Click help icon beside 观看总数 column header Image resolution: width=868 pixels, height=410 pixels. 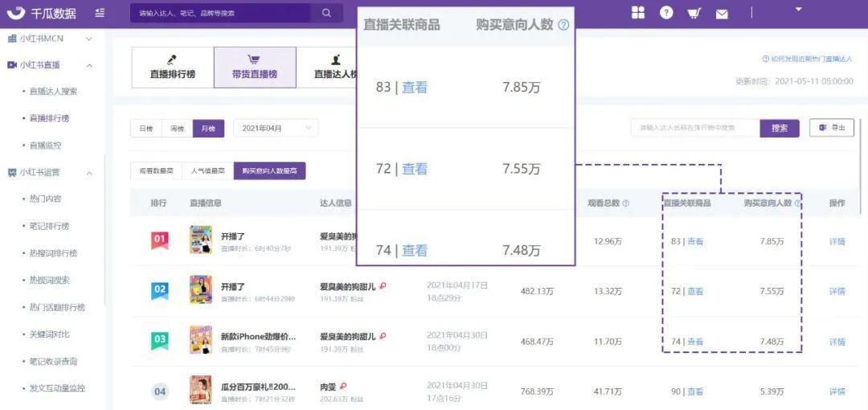[626, 203]
